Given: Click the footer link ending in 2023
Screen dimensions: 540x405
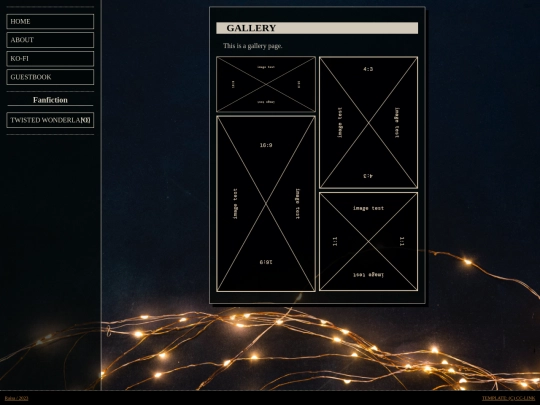Looking at the screenshot, I should point(17,398).
